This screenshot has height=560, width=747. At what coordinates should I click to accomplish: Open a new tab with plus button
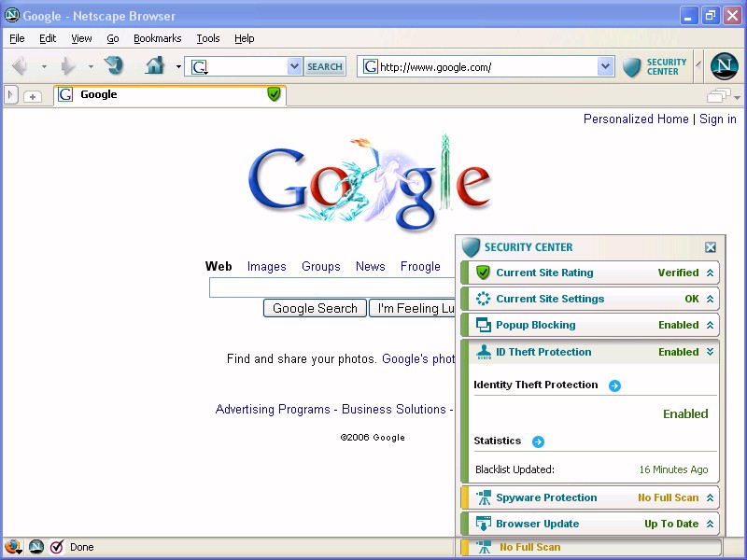(33, 96)
